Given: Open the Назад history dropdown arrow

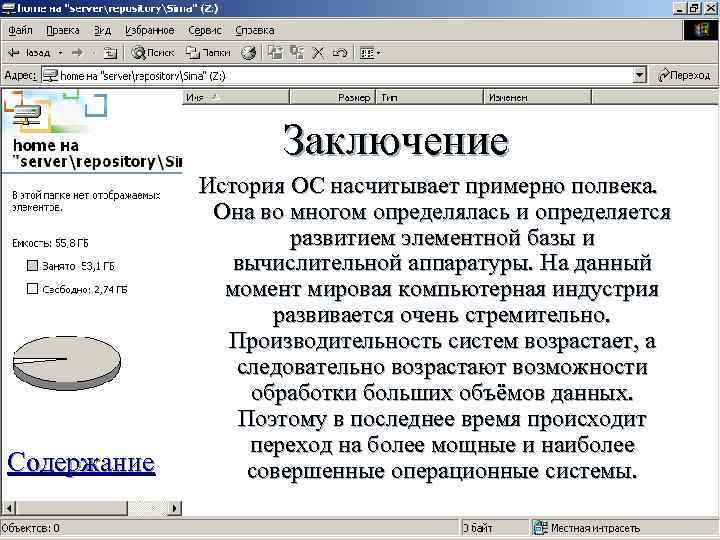Looking at the screenshot, I should 60,53.
